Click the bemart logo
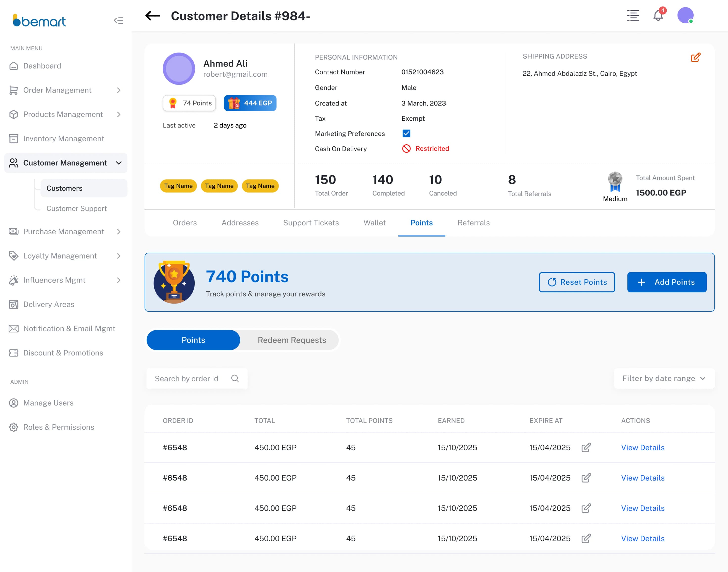 pyautogui.click(x=39, y=21)
